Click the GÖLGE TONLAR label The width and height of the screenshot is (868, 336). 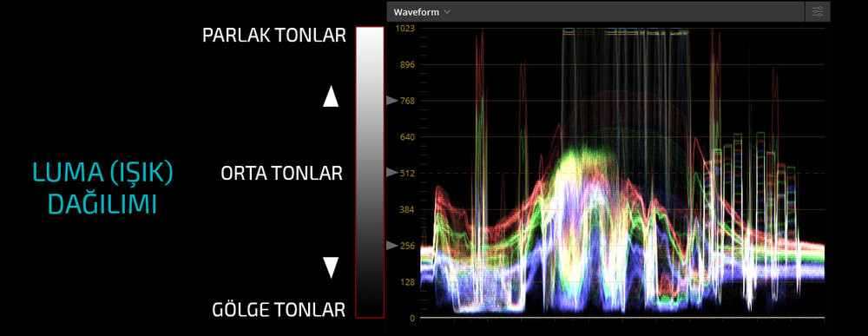point(279,310)
